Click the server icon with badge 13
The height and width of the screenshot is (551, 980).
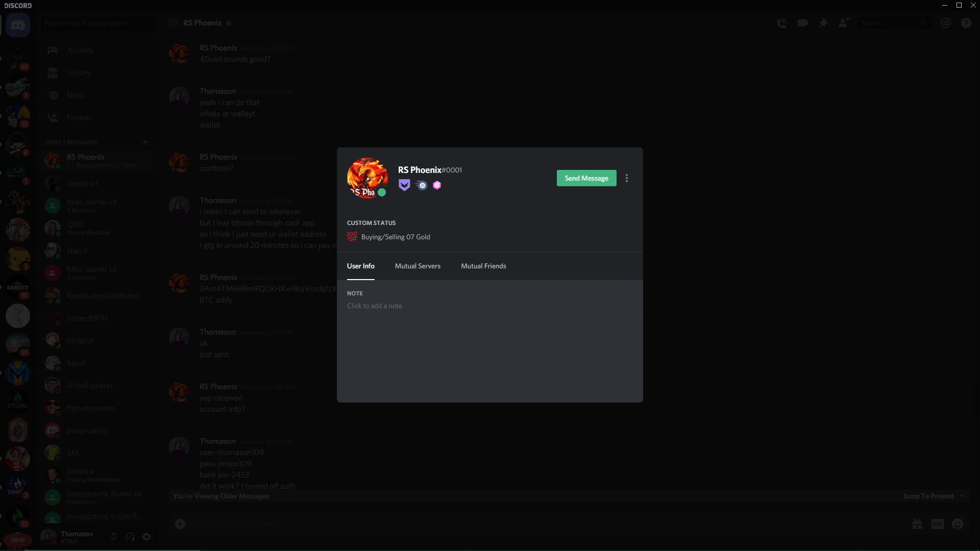point(18,116)
